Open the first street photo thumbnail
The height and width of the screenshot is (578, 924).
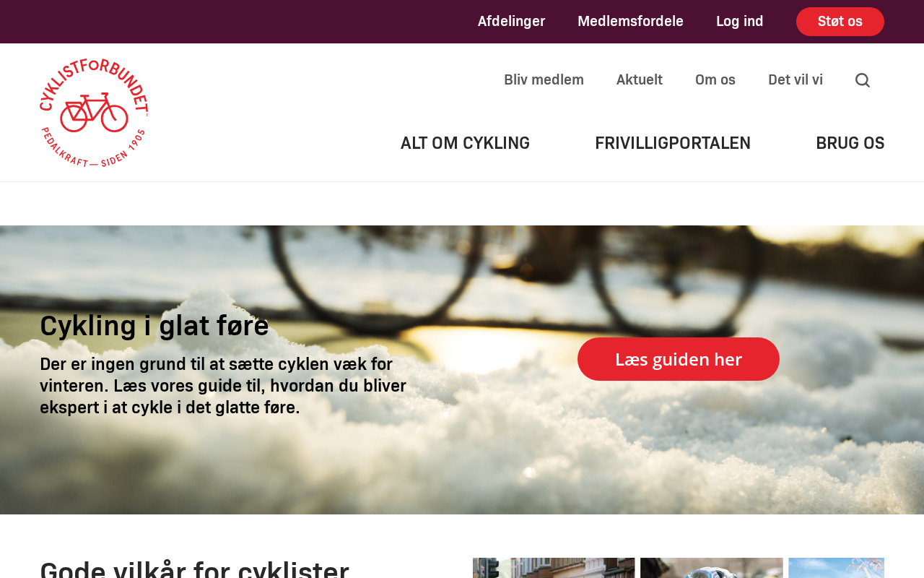tap(554, 568)
